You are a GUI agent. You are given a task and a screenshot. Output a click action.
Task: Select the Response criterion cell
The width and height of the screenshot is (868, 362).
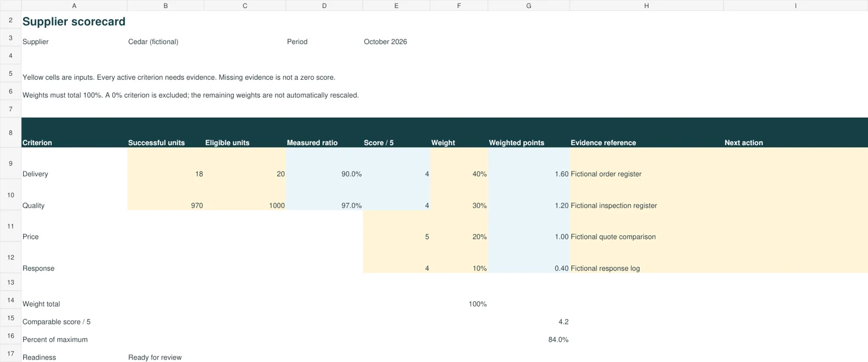[x=74, y=257]
